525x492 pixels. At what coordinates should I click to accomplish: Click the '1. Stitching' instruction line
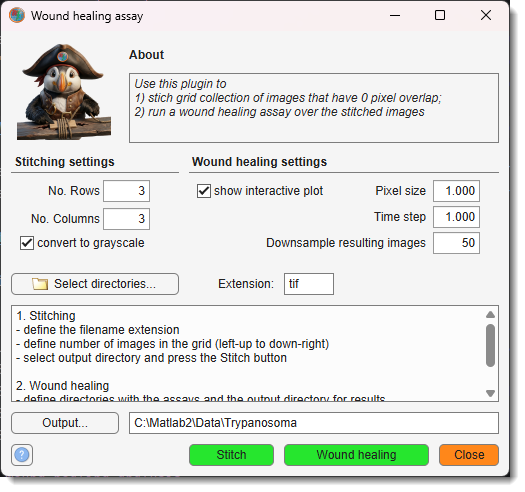tap(46, 316)
